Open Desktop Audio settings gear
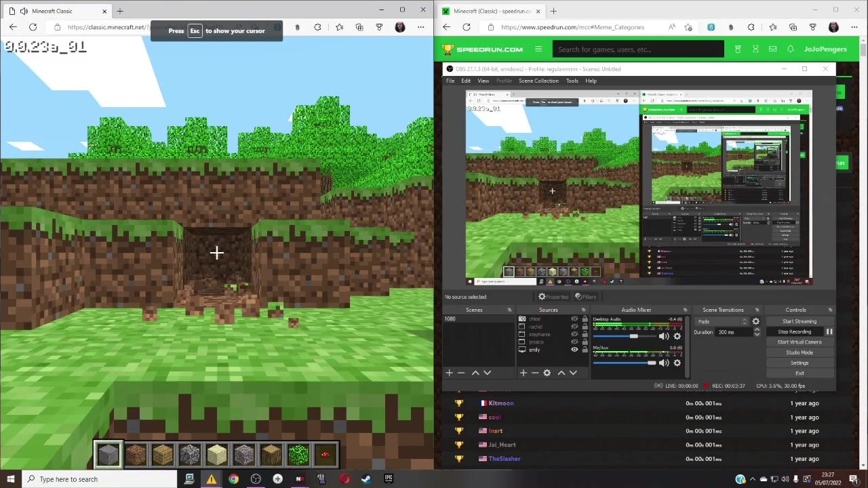This screenshot has height=488, width=868. (677, 336)
